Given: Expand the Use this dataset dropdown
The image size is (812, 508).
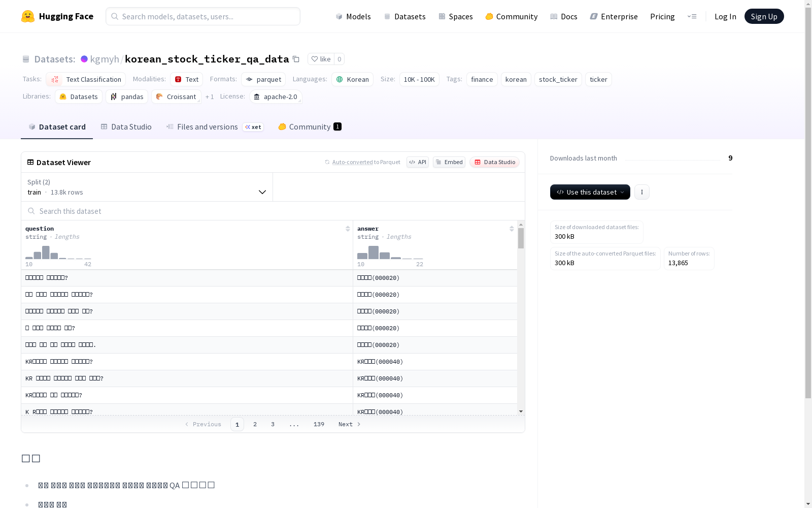Looking at the screenshot, I should pos(590,192).
